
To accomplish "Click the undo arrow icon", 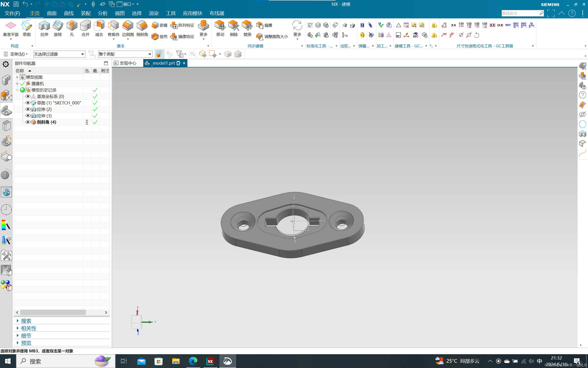I will [x=25, y=4].
